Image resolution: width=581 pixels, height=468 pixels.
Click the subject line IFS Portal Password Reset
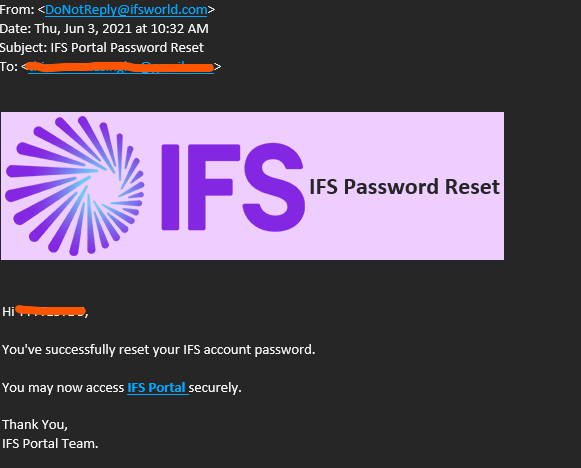[102, 47]
